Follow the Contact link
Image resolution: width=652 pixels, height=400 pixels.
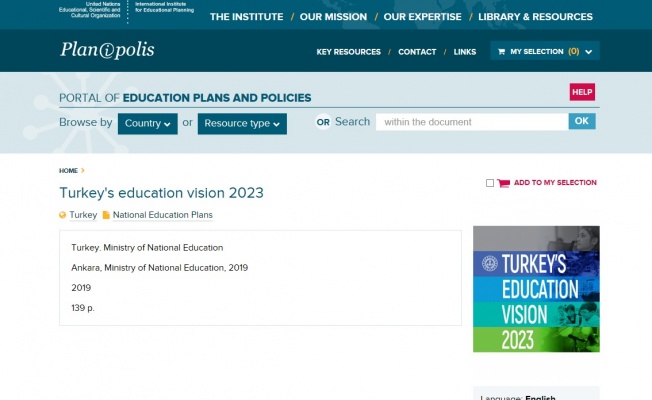point(417,52)
